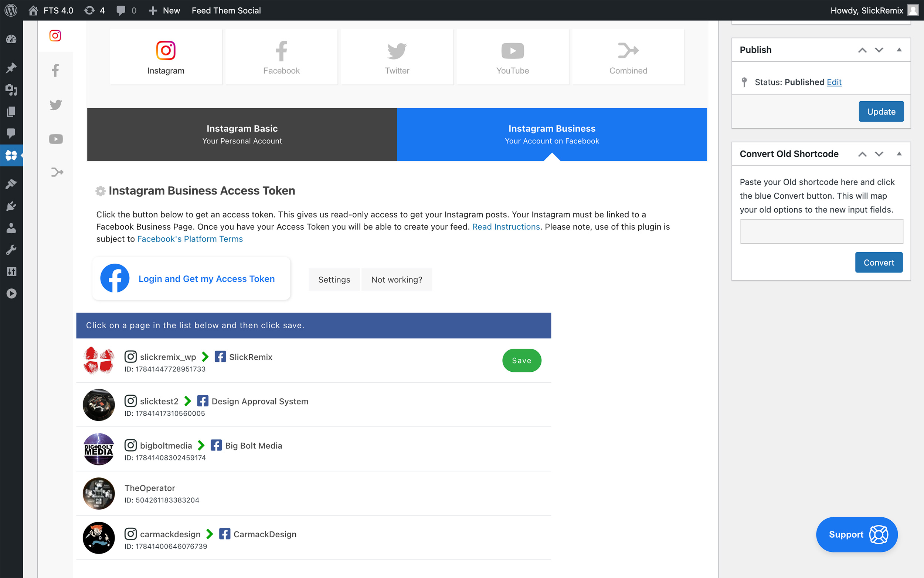The image size is (924, 578).
Task: Move Convert Old Shortcode box down
Action: coord(879,154)
